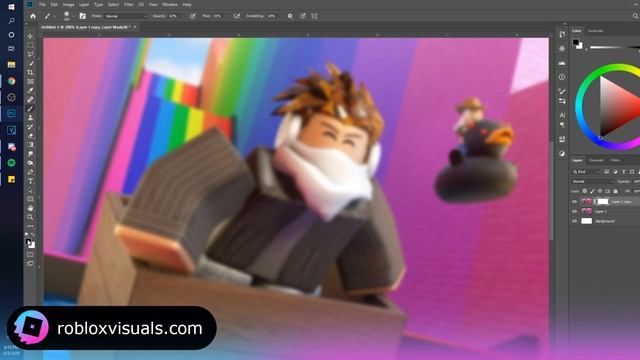Screen dimensions: 640x360
Task: Open the Filter menu
Action: (128, 4)
